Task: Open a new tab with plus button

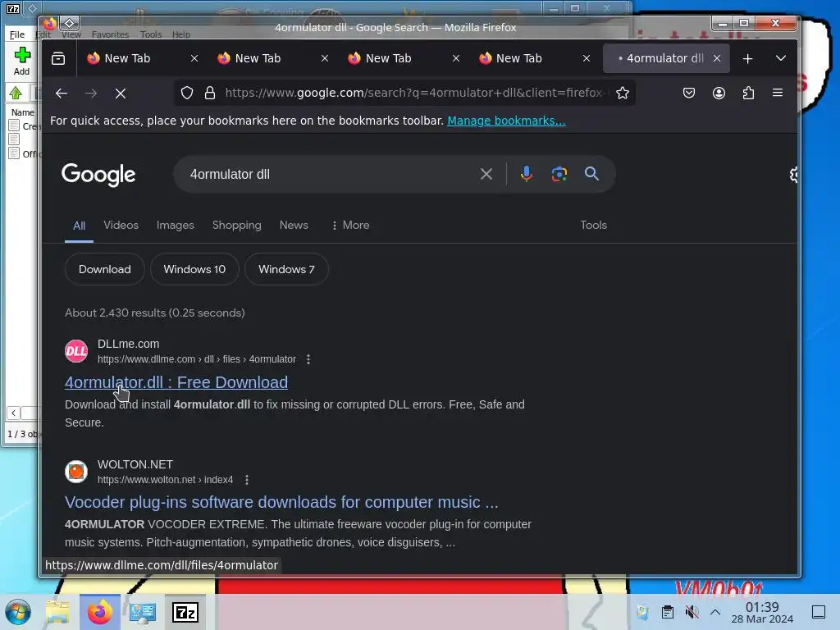Action: click(x=747, y=58)
